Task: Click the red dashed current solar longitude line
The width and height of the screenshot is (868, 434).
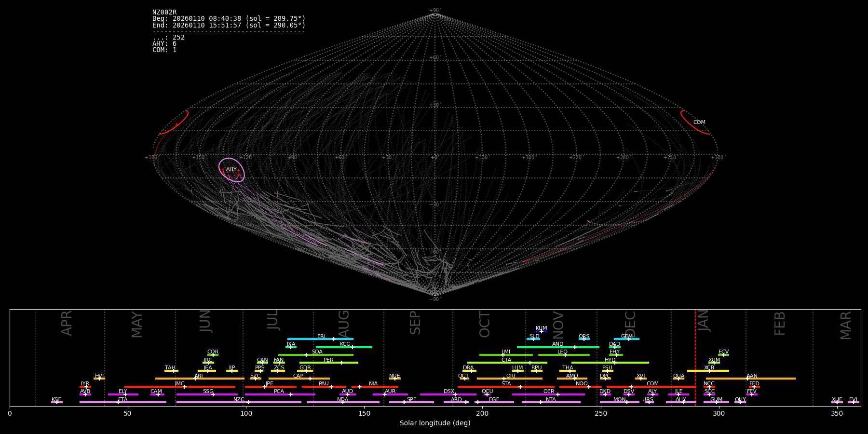Action: coord(695,357)
